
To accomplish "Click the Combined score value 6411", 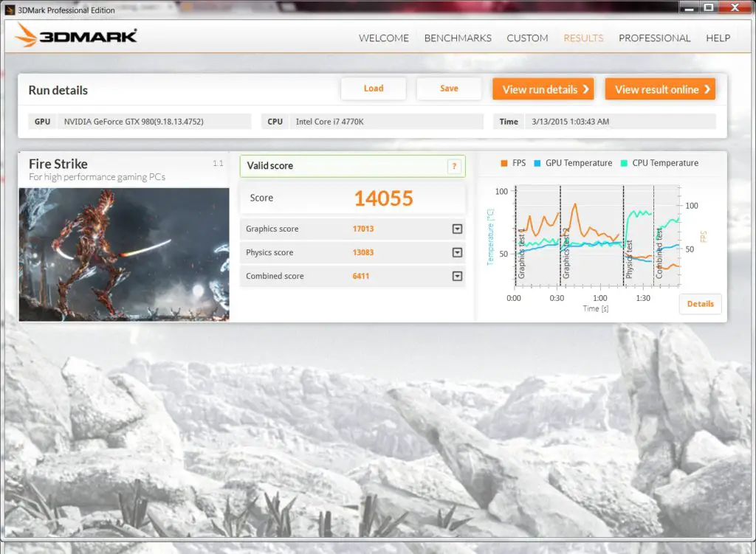I will pos(360,276).
